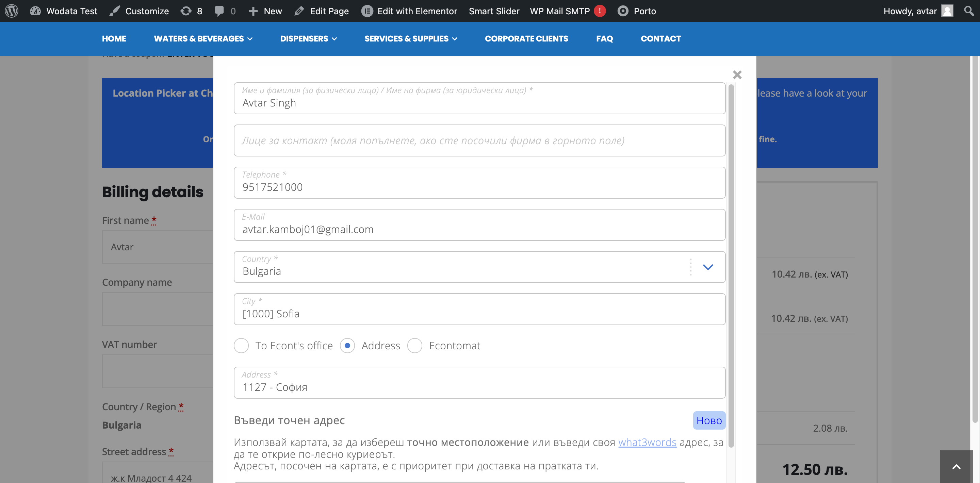Click the Wodata Test dashboard icon
The height and width of the screenshot is (483, 980).
click(x=35, y=11)
